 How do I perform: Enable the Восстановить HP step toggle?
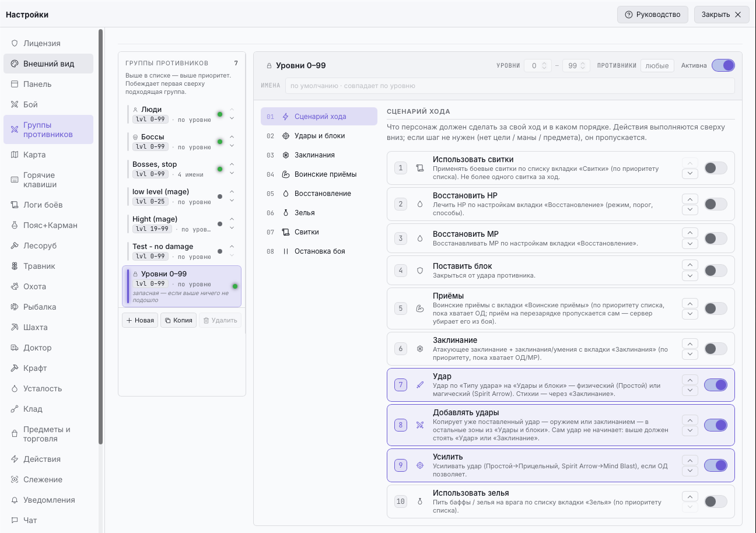(716, 204)
